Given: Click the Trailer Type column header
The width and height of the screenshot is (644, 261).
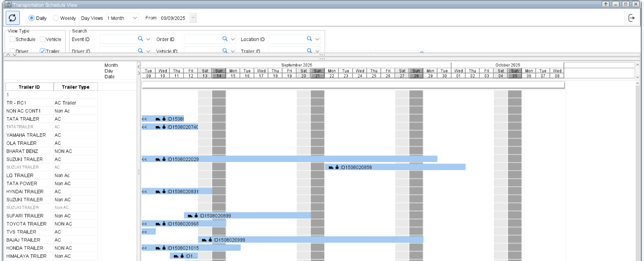Looking at the screenshot, I should pos(76,87).
